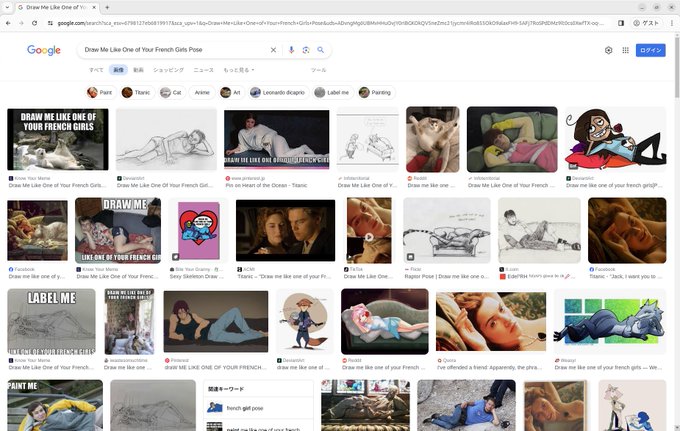Viewport: 680px width, 431px height.
Task: Open Google Lens image search
Action: (306, 50)
